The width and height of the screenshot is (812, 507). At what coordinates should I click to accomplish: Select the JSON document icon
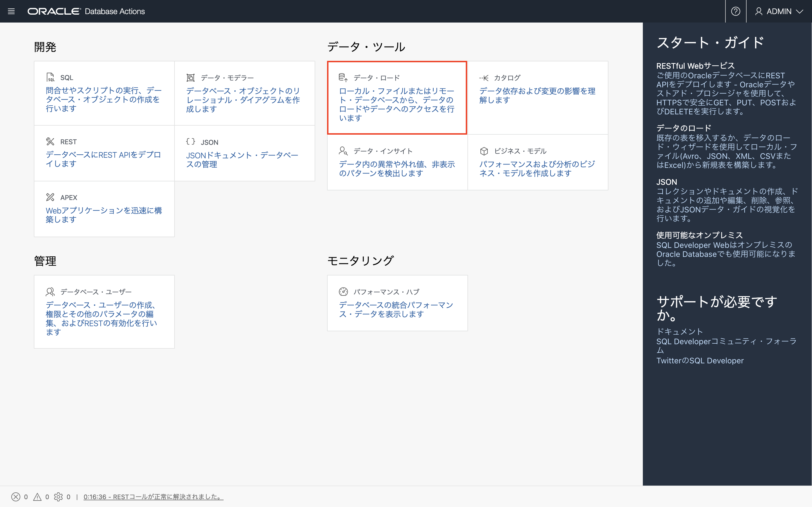pyautogui.click(x=191, y=141)
